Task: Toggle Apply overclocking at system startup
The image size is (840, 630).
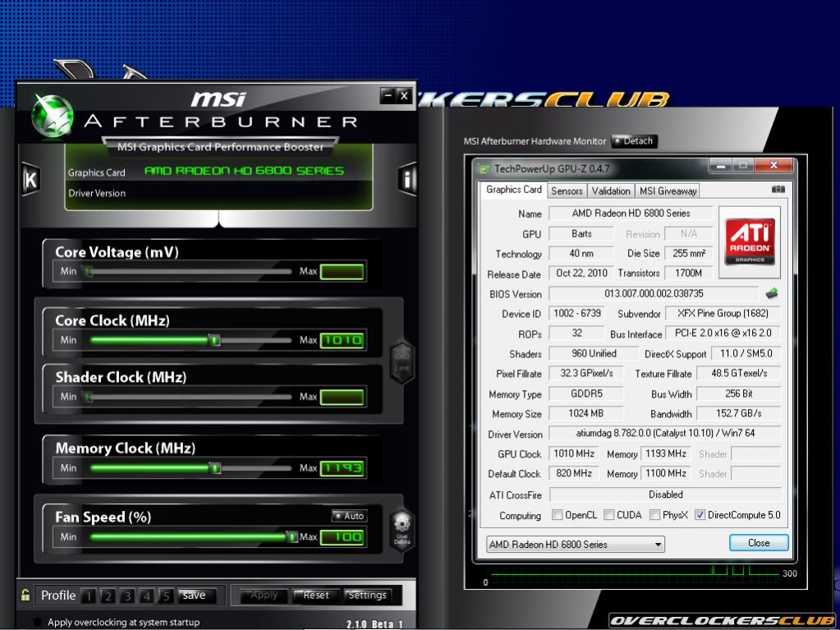Action: (x=37, y=622)
